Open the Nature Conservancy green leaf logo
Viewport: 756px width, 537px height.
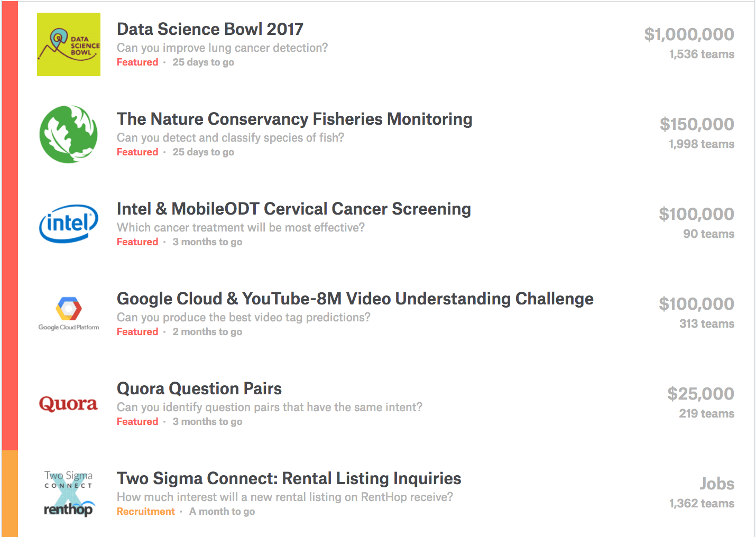(x=69, y=134)
